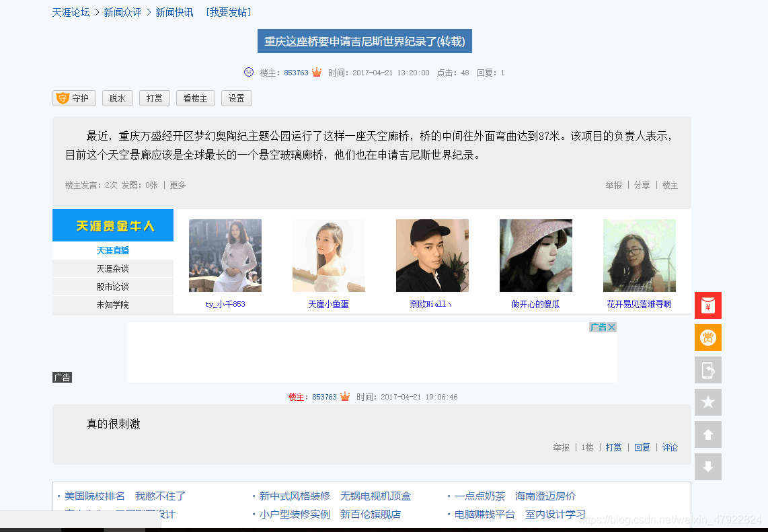Open the mobile phone icon in sidebar

(x=707, y=370)
